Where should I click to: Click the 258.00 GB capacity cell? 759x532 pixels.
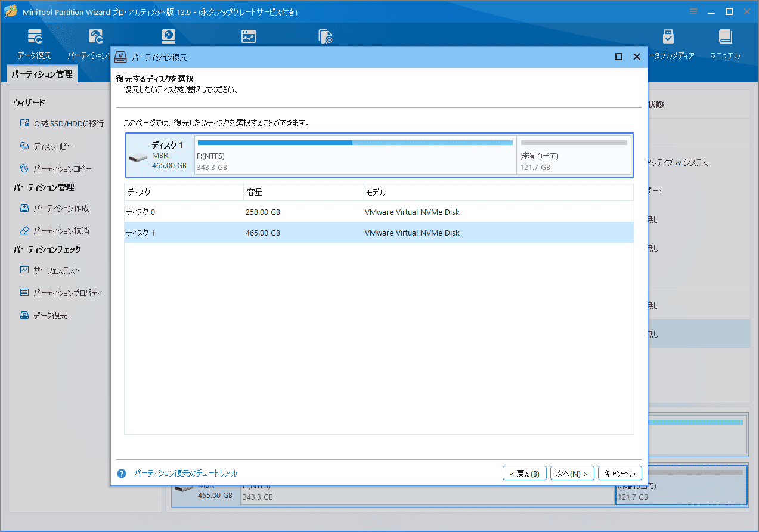(x=263, y=212)
